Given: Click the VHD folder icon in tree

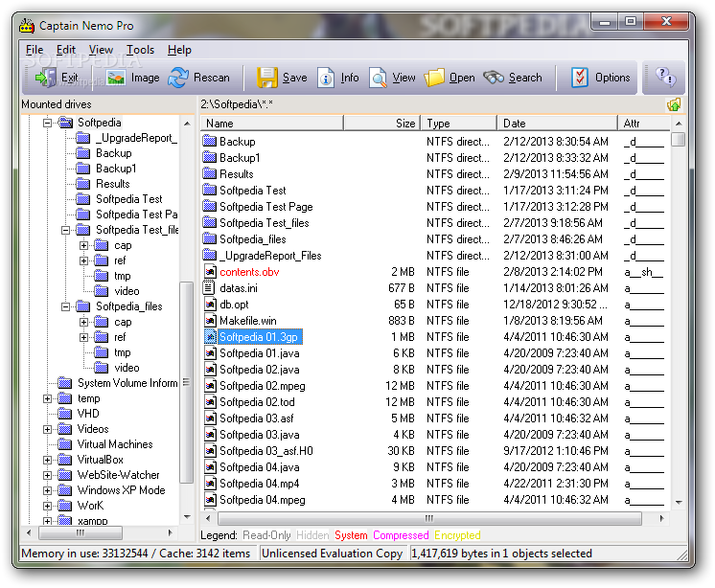Looking at the screenshot, I should coord(65,413).
